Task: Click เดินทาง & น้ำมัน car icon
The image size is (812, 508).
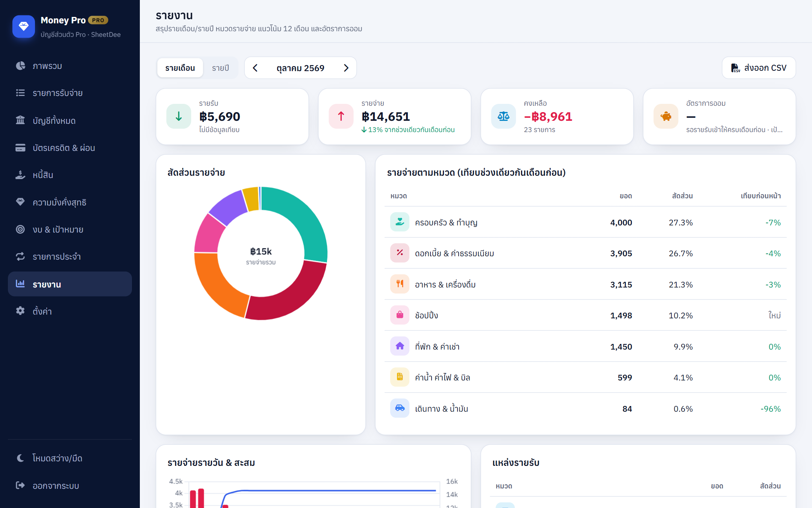Action: (400, 408)
